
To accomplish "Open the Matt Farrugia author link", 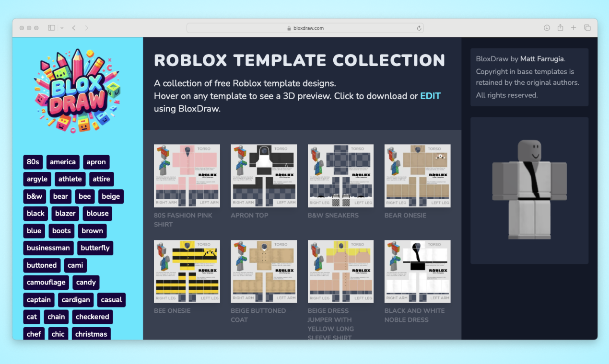I will tap(542, 59).
